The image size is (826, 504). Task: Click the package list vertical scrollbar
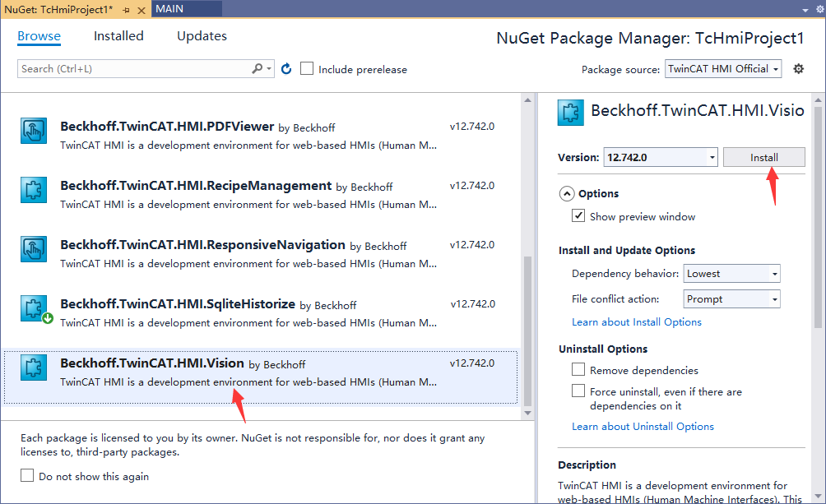tap(527, 329)
